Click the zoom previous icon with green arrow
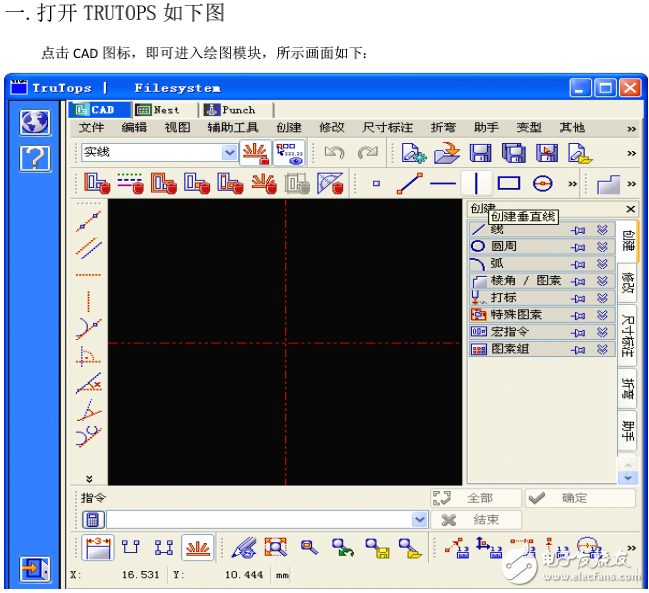 [x=343, y=548]
